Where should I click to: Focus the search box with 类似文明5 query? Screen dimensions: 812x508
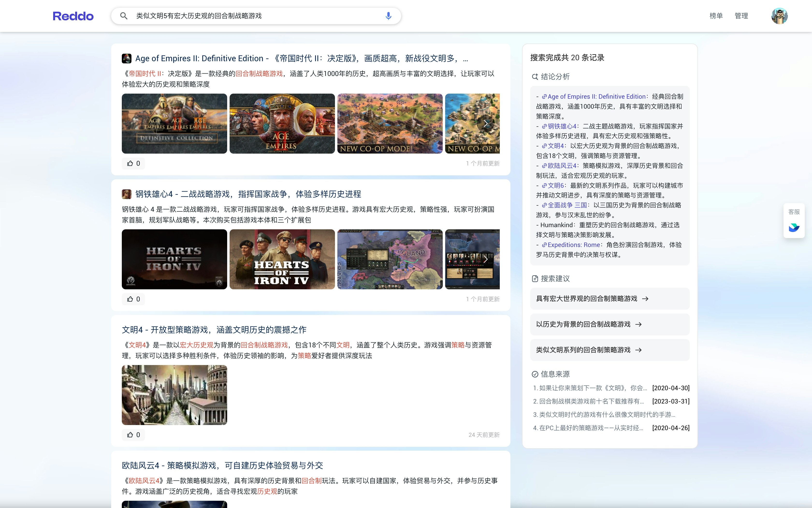click(256, 16)
